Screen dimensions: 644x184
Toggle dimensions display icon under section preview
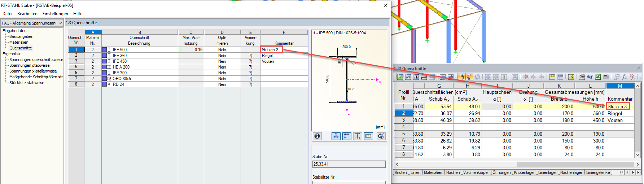click(x=336, y=136)
